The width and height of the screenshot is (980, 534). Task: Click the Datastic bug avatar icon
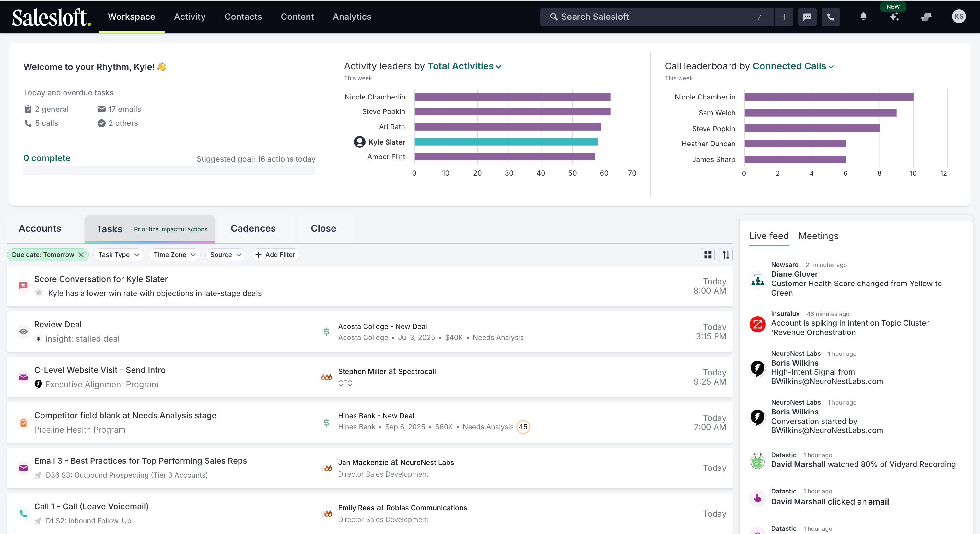757,461
